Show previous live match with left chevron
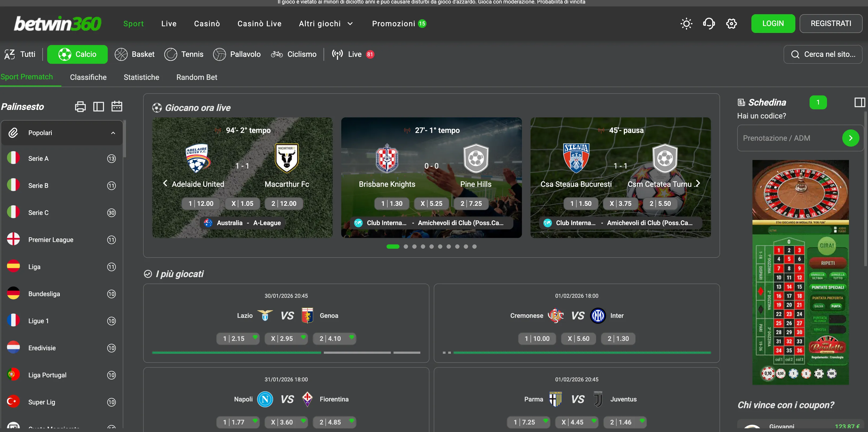The image size is (868, 432). tap(165, 183)
